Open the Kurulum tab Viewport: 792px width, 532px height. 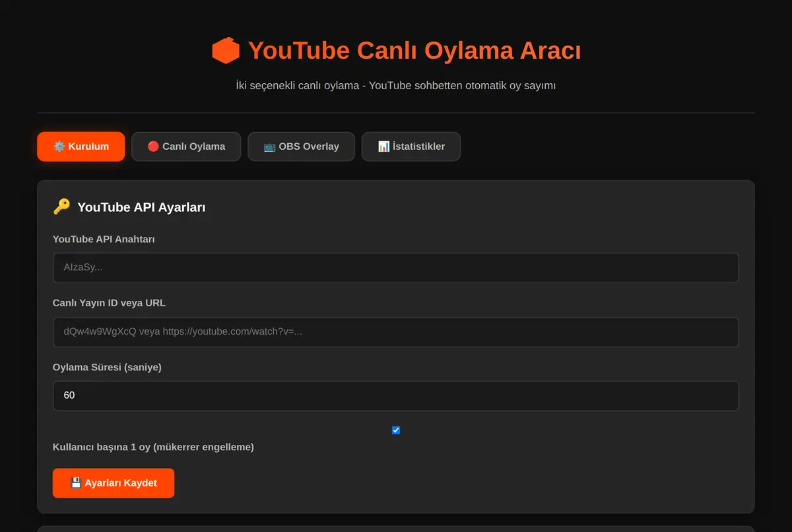[81, 147]
